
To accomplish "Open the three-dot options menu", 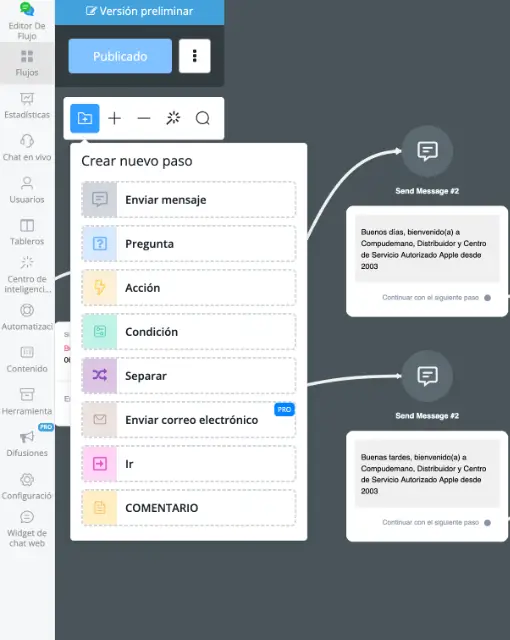I will coord(195,56).
